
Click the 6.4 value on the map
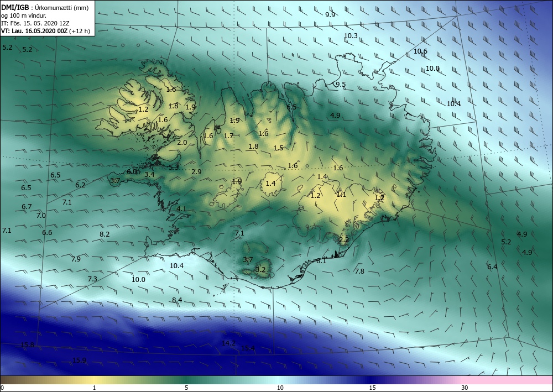click(492, 267)
